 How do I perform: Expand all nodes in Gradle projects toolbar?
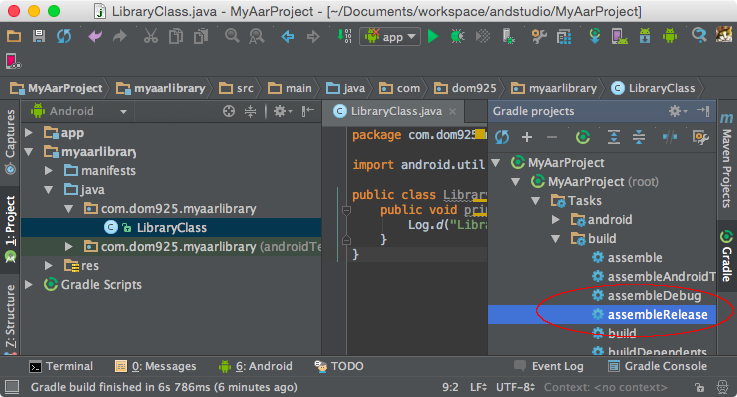(x=613, y=137)
